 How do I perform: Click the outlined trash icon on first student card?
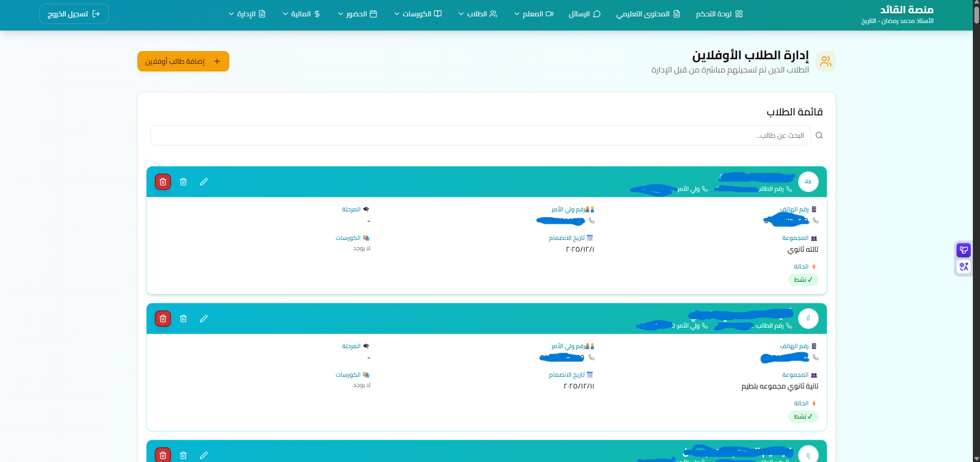[183, 182]
